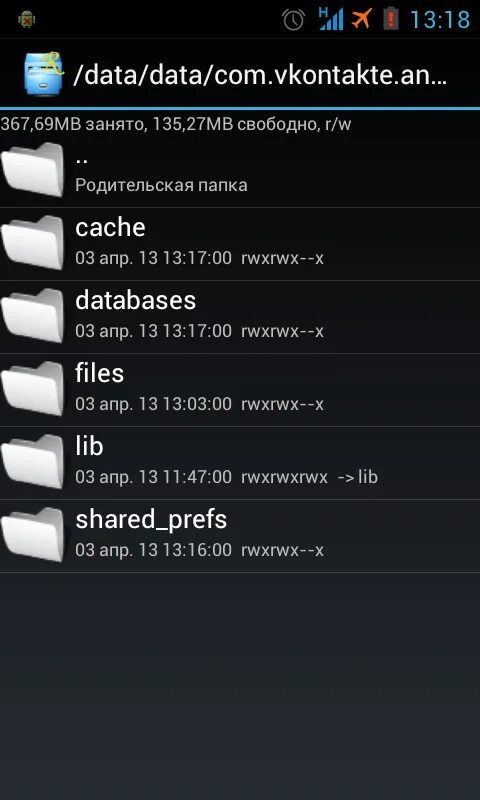Tap the parent folder icon
Image resolution: width=480 pixels, height=800 pixels.
point(33,170)
